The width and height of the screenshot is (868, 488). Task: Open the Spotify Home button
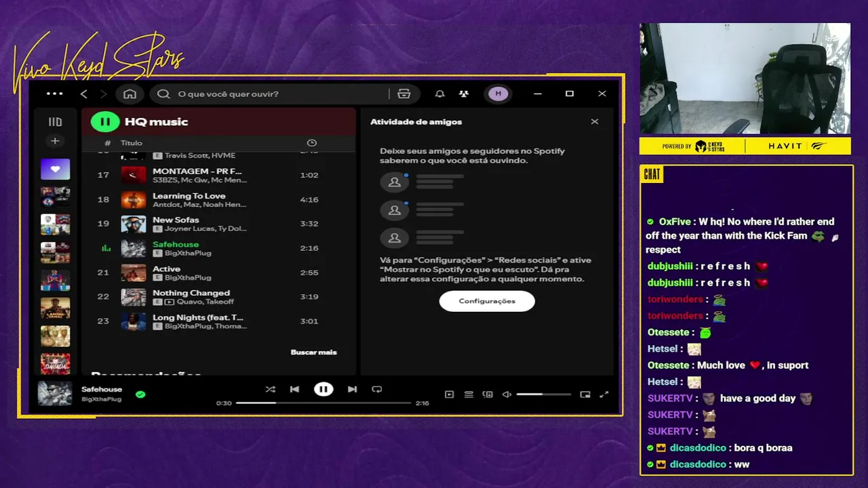[130, 94]
